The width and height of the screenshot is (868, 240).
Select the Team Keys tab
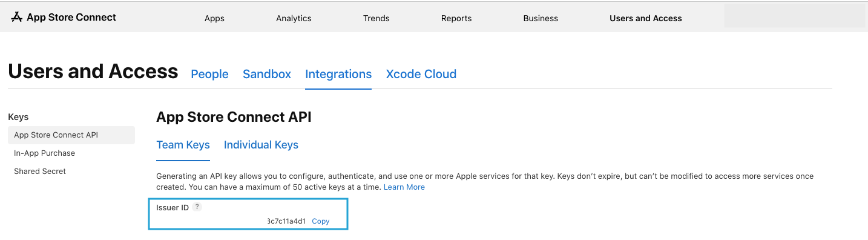pos(183,145)
